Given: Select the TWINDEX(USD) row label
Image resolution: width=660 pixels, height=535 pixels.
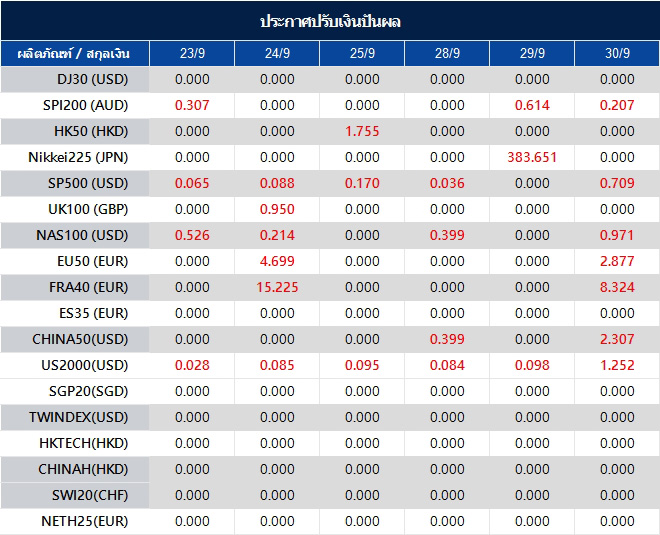Looking at the screenshot, I should pos(78,418).
